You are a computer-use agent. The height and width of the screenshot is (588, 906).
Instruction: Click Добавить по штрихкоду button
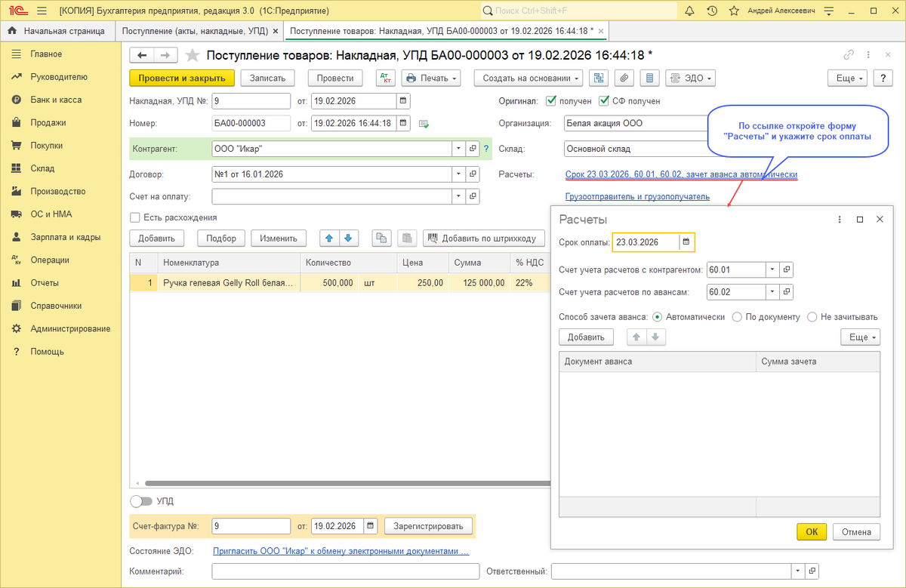pos(483,239)
